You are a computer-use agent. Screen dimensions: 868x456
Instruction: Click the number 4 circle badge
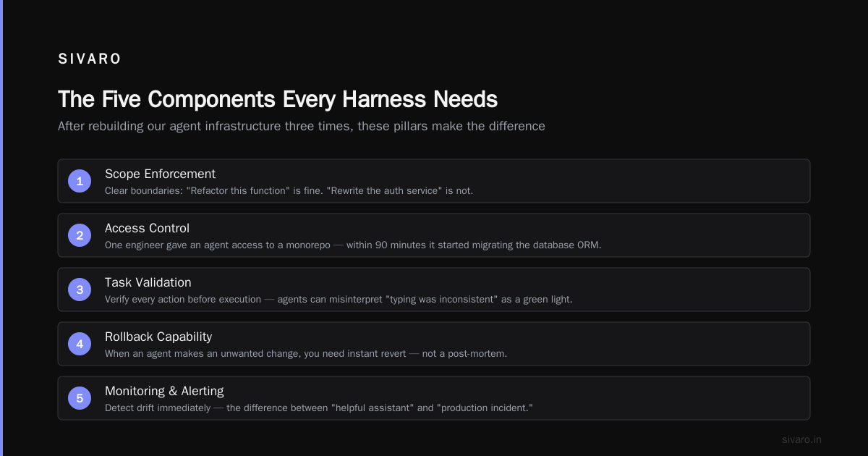coord(80,344)
